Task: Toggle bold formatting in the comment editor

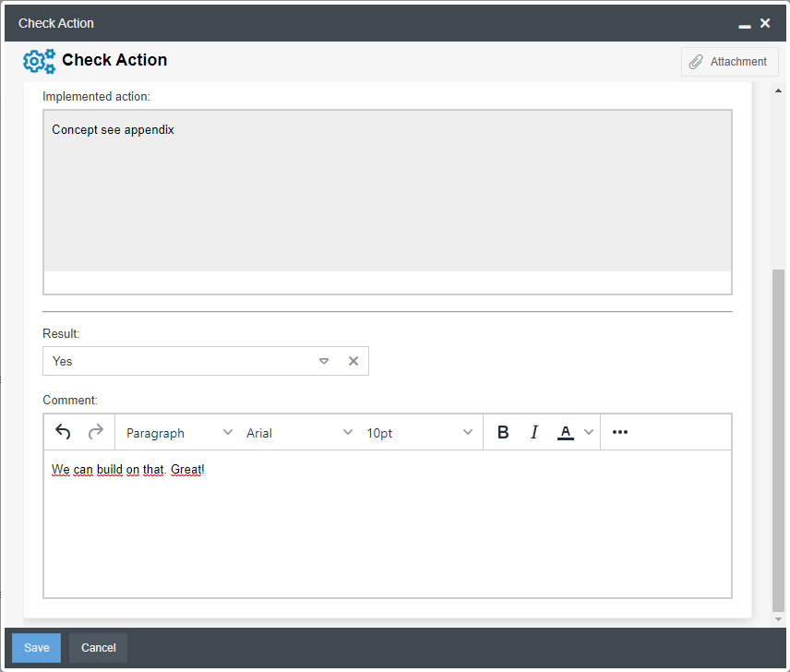Action: (503, 432)
